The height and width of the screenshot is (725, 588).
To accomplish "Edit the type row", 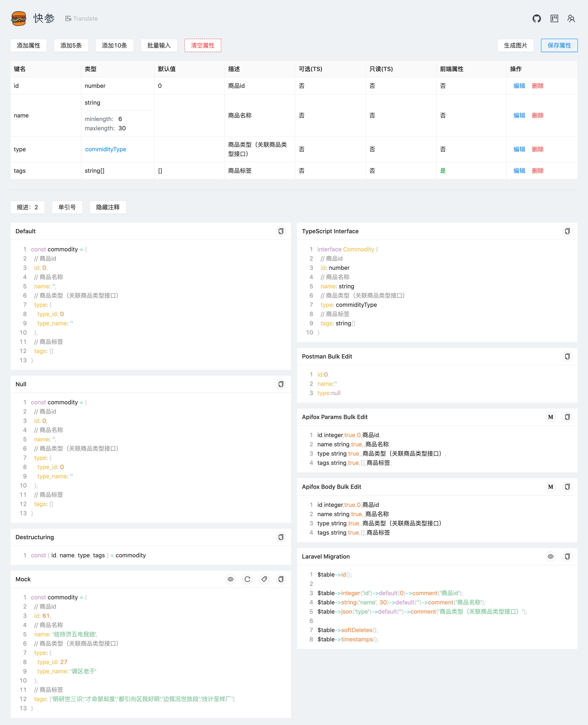I will click(519, 149).
